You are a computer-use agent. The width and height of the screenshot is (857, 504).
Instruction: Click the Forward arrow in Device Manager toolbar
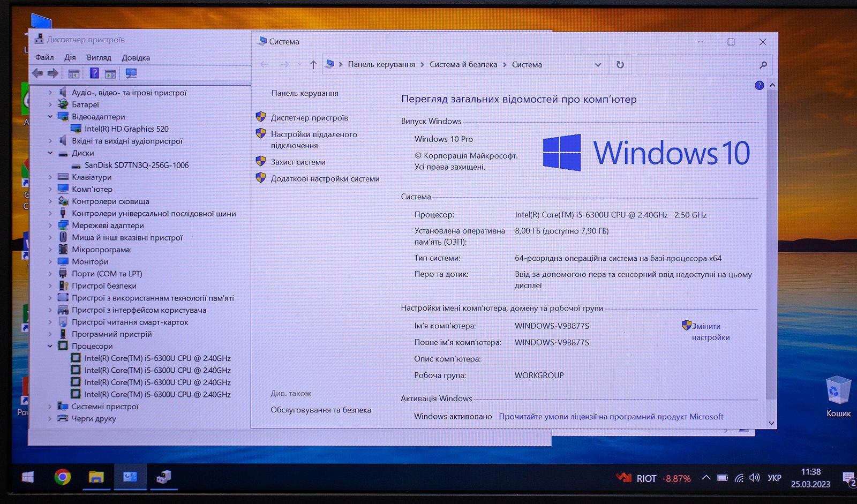click(53, 73)
